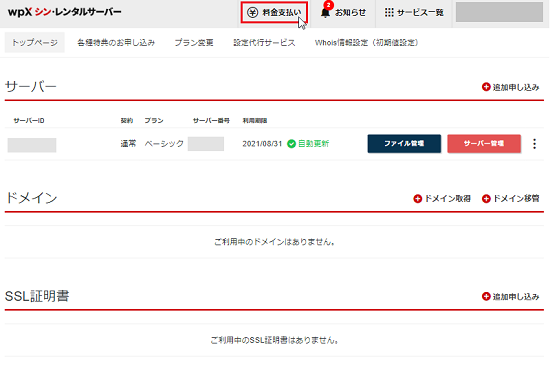This screenshot has width=550, height=373.
Task: Click the plus icon in the サーバー header
Action: coord(486,87)
